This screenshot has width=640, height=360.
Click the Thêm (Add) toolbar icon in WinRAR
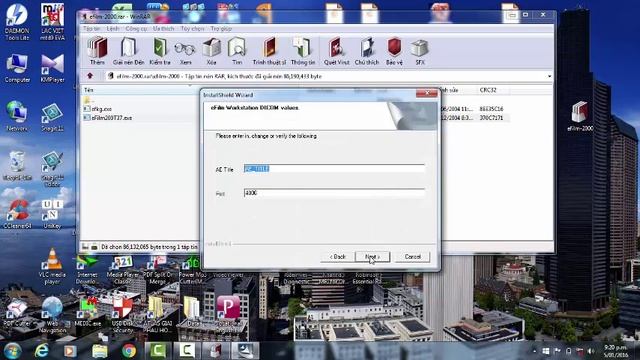click(97, 51)
